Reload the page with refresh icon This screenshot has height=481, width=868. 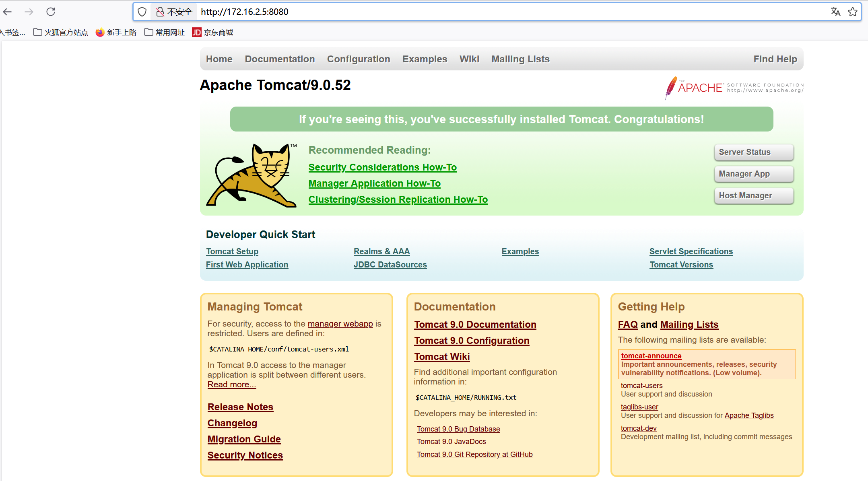51,12
